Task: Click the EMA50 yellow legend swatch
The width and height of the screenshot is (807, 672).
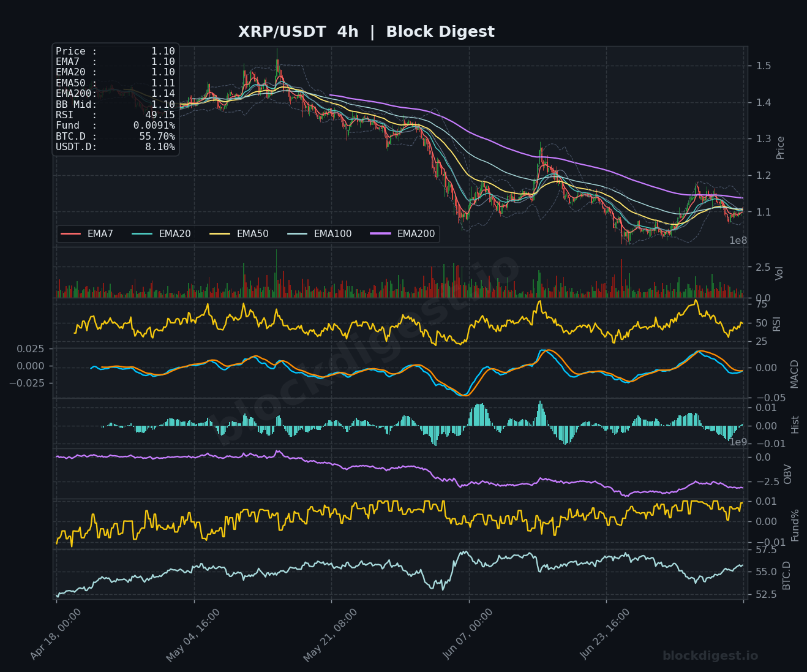Action: pyautogui.click(x=220, y=234)
